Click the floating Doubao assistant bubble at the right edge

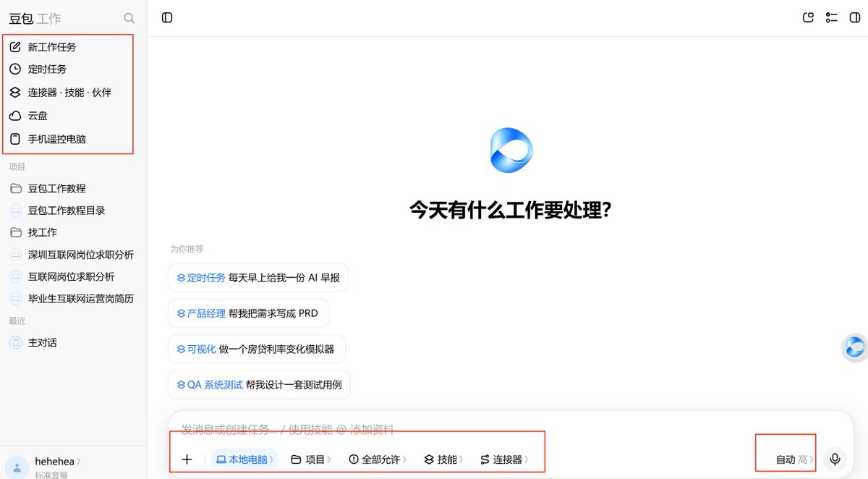(856, 347)
